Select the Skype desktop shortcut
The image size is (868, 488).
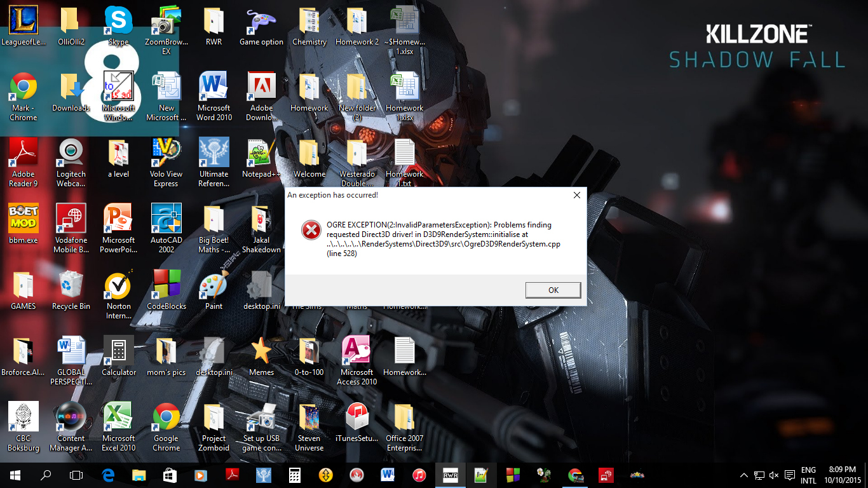tap(119, 27)
